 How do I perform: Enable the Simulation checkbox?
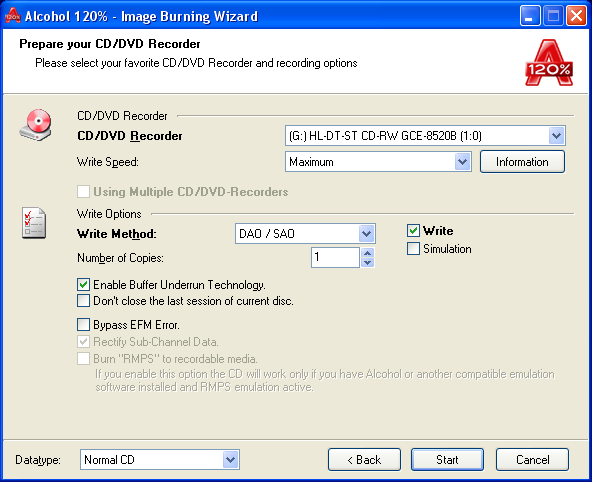click(x=413, y=249)
